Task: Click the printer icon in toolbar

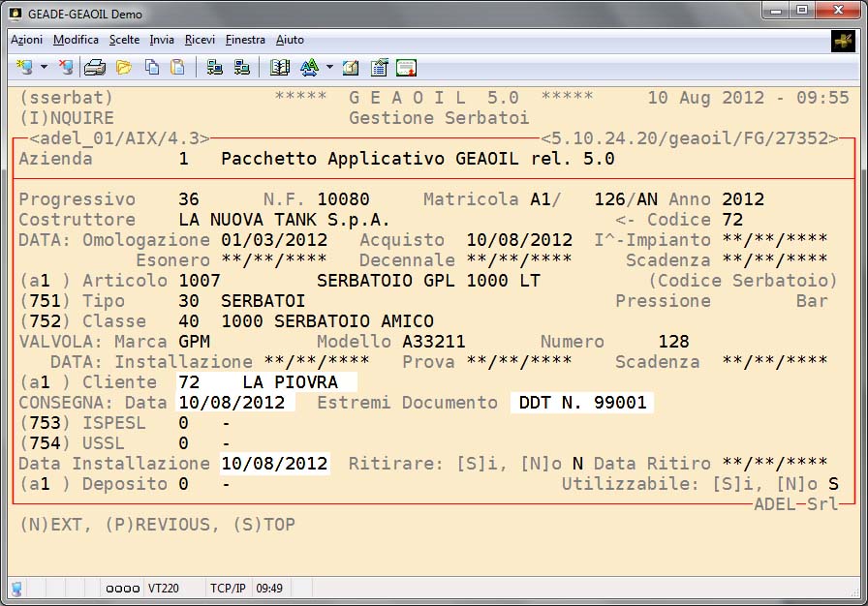Action: (94, 67)
